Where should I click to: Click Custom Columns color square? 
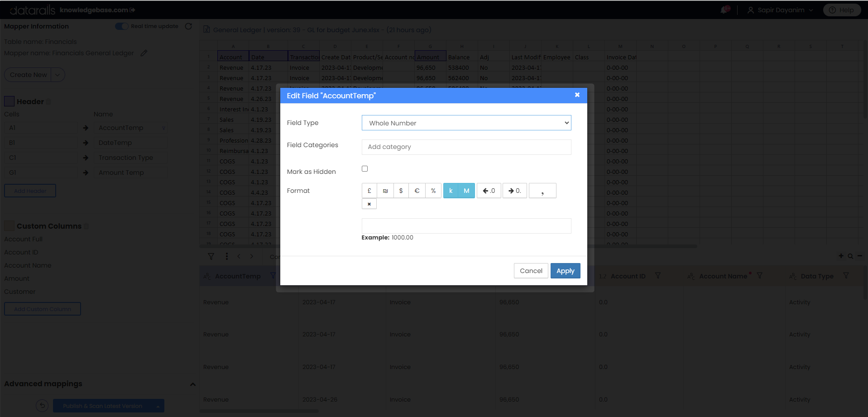coord(9,225)
